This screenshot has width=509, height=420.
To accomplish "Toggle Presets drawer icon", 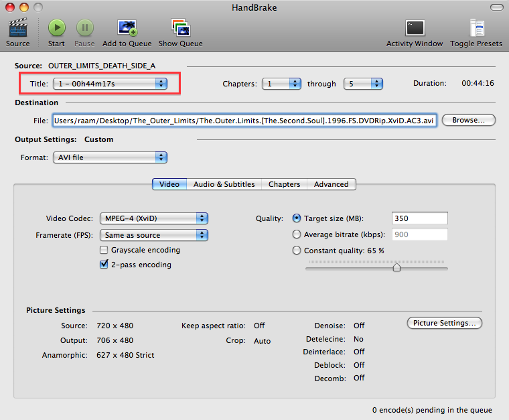I will (476, 28).
